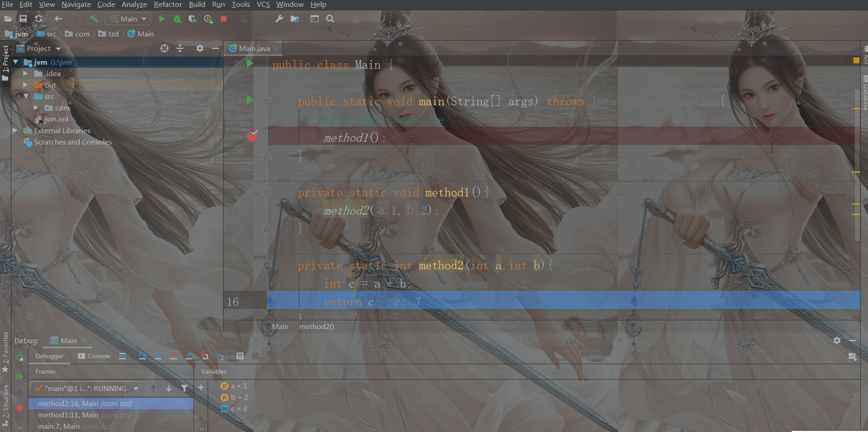Expand the com package node
This screenshot has width=868, height=432.
coord(36,108)
